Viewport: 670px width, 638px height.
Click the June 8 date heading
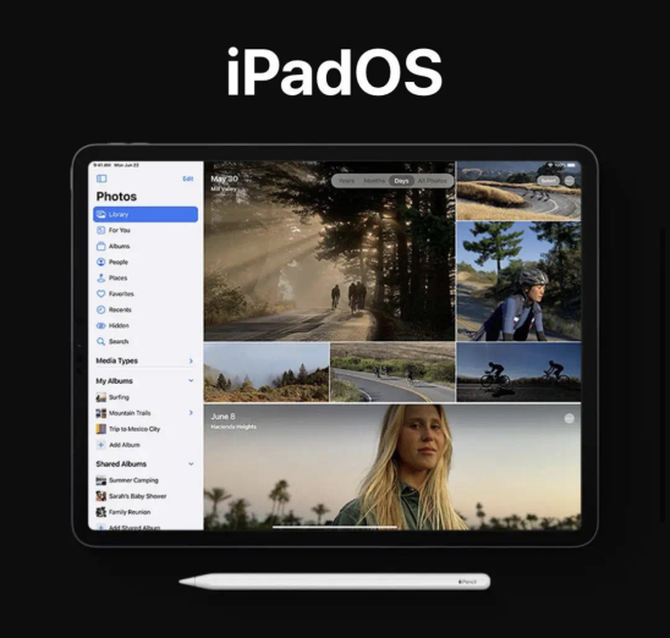pyautogui.click(x=223, y=416)
